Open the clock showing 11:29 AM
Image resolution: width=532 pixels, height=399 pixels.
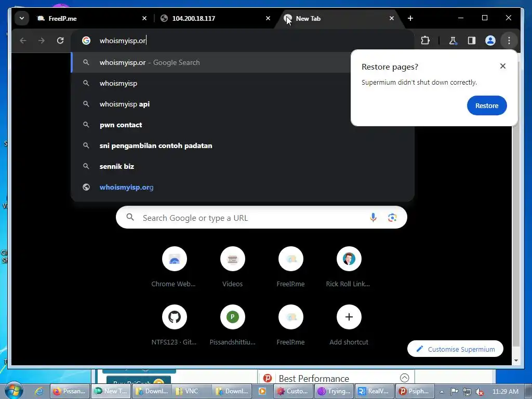tap(505, 392)
